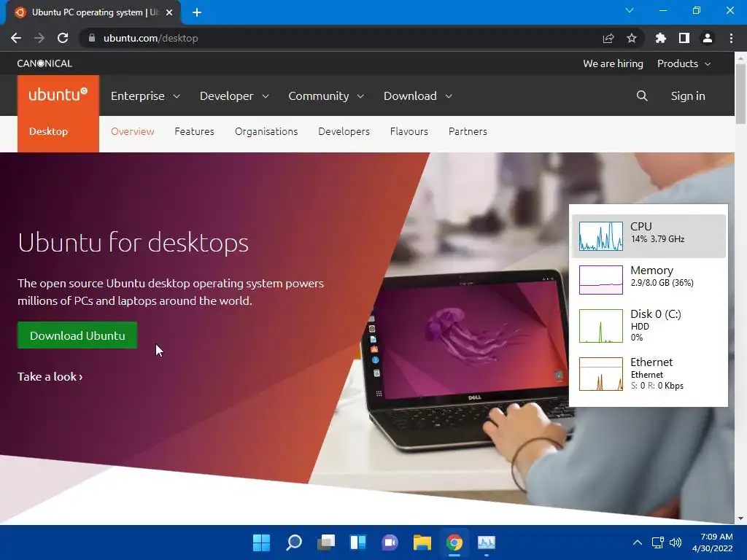Click the green Download Ubuntu button
Screen dimensions: 747x560
[77, 335]
